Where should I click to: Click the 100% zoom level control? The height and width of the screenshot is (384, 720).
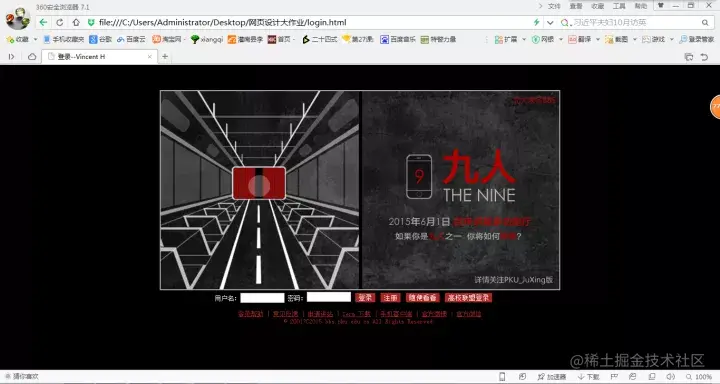pyautogui.click(x=699, y=377)
